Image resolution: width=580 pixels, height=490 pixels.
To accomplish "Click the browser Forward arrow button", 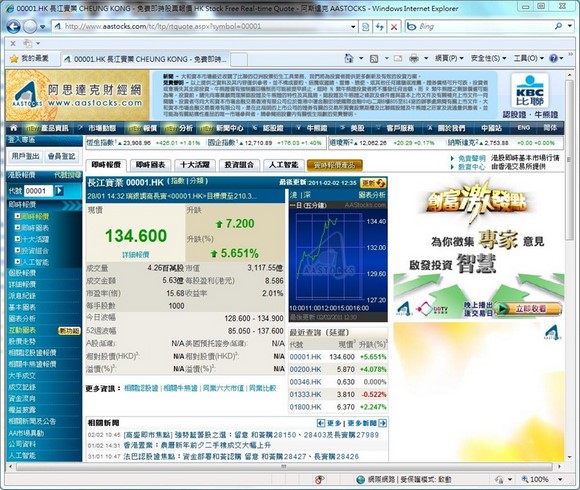I will (x=30, y=27).
